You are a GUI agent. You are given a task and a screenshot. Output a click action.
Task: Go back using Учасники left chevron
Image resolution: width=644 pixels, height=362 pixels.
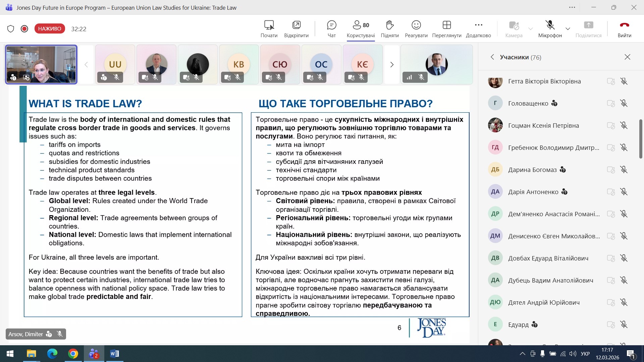tap(492, 57)
